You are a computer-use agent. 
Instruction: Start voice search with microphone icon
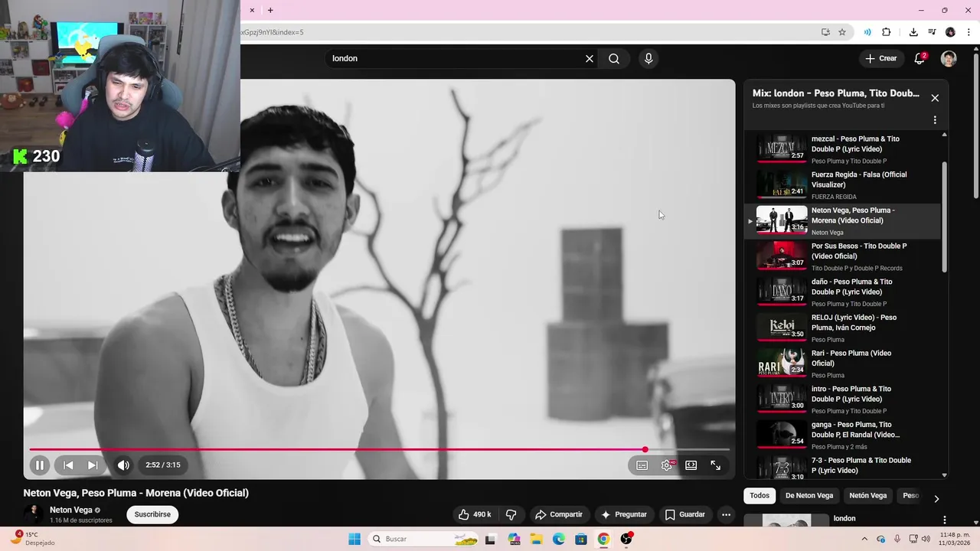(648, 59)
